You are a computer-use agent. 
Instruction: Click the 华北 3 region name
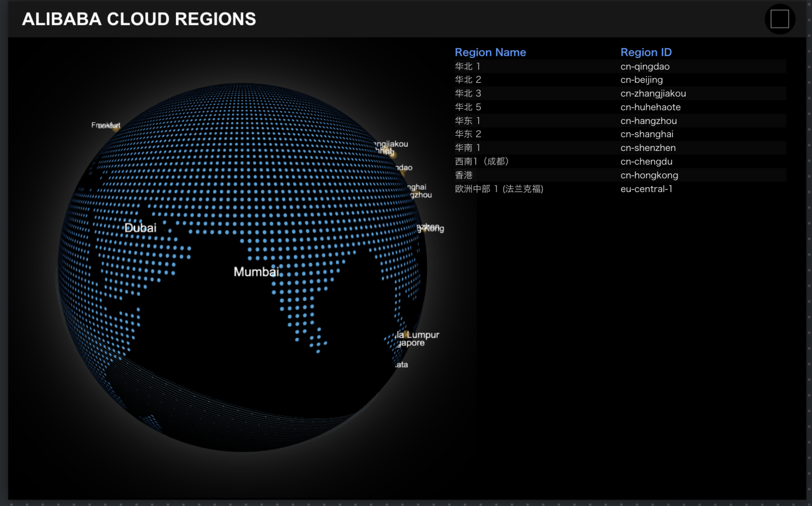468,93
